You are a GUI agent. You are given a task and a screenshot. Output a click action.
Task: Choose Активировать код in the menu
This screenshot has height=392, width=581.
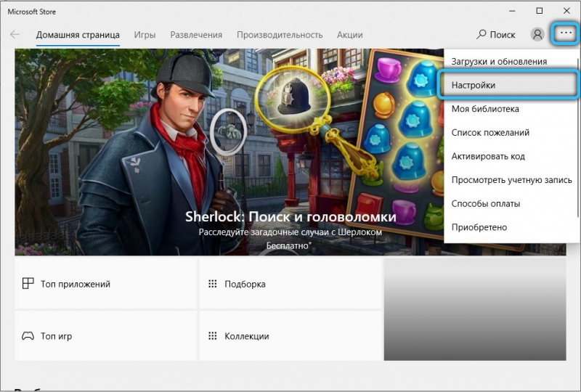click(x=511, y=156)
